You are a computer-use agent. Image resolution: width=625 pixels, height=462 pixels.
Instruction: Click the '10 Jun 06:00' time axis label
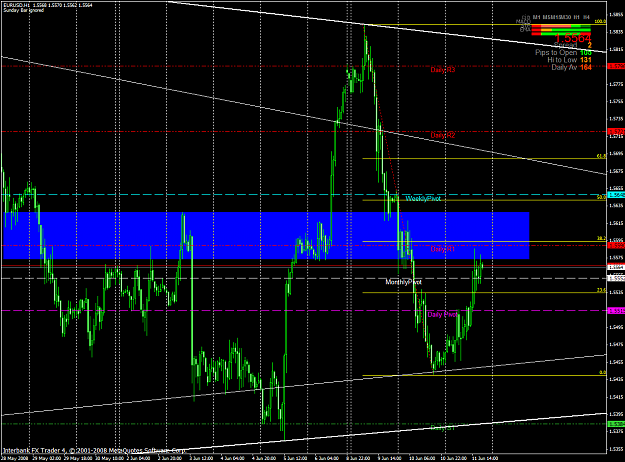(422, 458)
